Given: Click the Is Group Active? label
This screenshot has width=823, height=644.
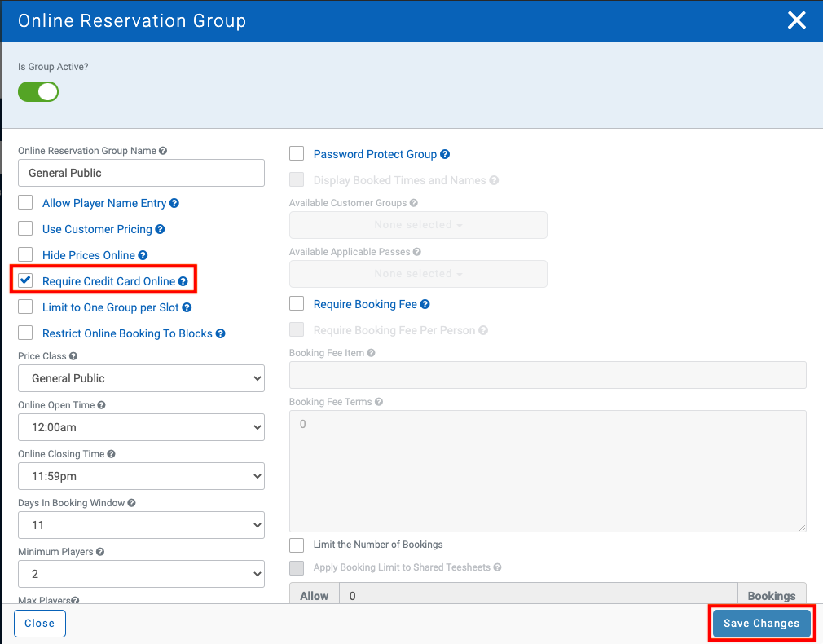Looking at the screenshot, I should 53,67.
